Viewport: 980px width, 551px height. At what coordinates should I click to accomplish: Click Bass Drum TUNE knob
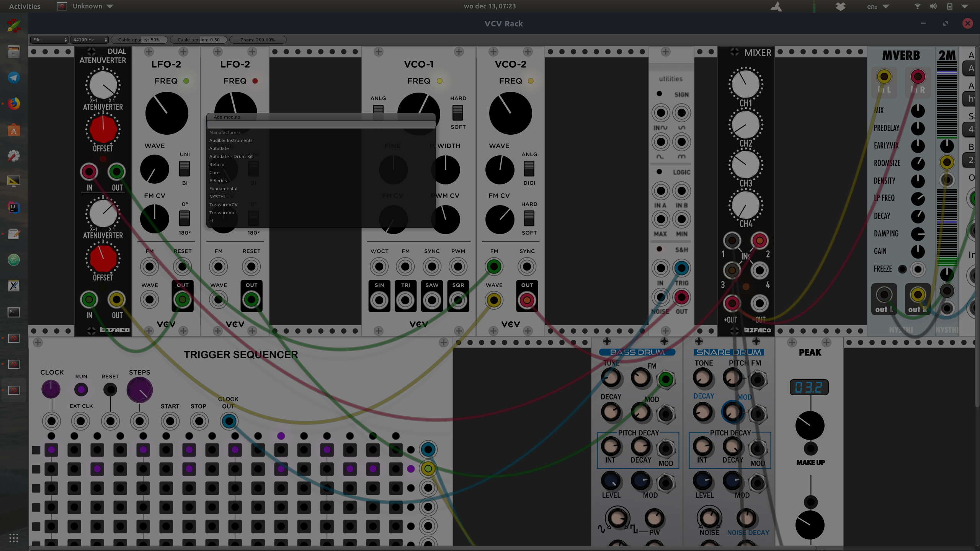(611, 378)
